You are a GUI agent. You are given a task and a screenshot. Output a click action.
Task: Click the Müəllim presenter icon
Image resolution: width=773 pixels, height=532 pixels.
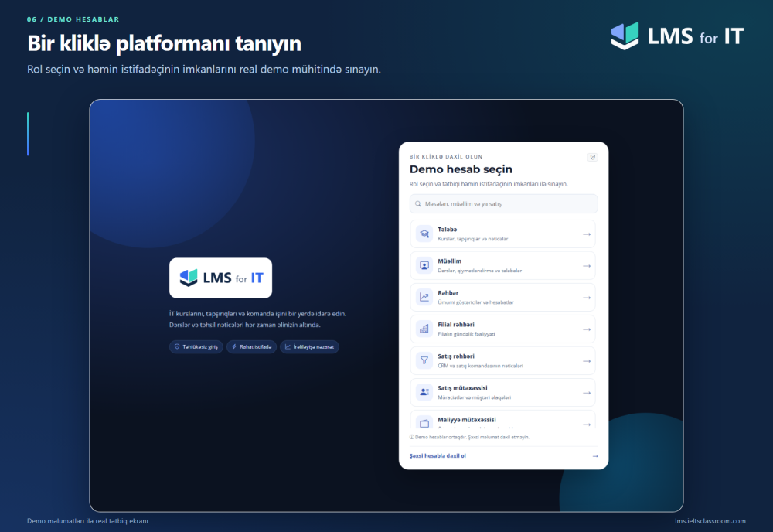click(x=424, y=265)
